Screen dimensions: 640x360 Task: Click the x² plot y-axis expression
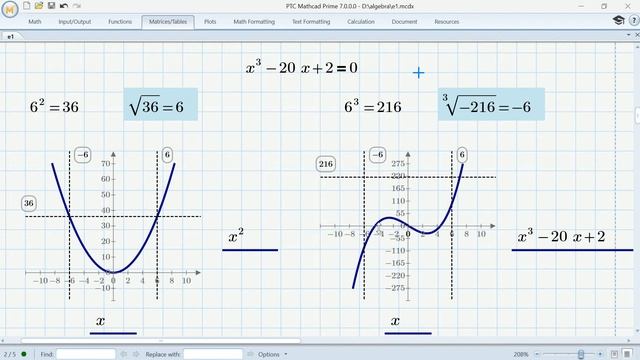(x=236, y=236)
